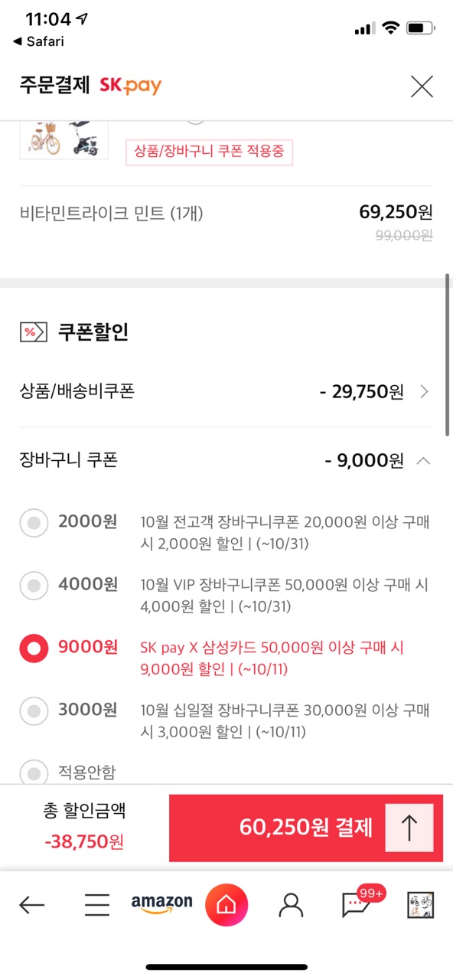Open 상품/배송비쿠폰 details chevron
This screenshot has height=980, width=453.
click(x=425, y=392)
